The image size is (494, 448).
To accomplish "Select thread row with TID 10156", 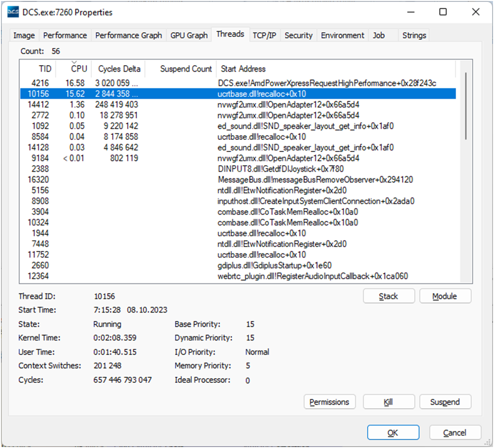I will click(x=238, y=94).
